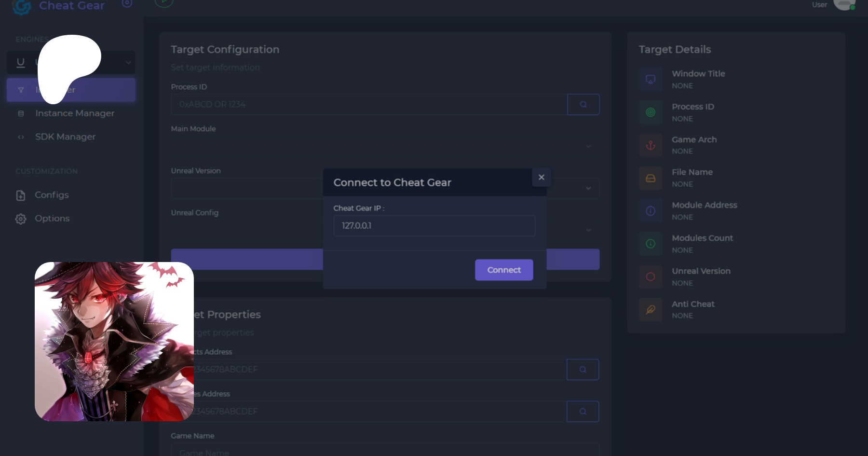This screenshot has height=456, width=868.
Task: Open Instance Manager in the sidebar
Action: point(74,113)
